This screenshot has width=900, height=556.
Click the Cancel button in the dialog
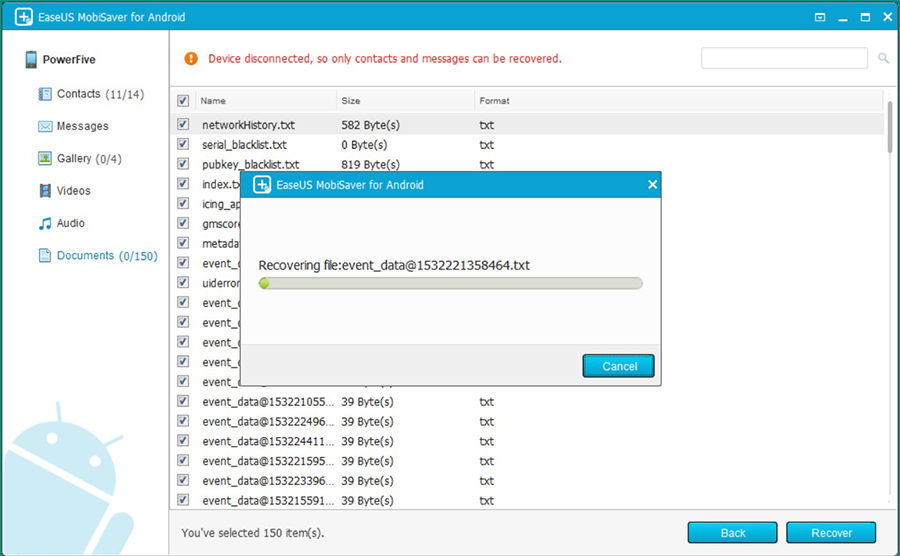pyautogui.click(x=618, y=366)
